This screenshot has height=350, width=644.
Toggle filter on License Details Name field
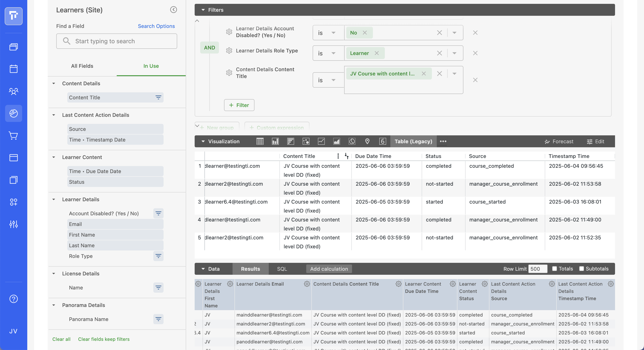coord(158,288)
